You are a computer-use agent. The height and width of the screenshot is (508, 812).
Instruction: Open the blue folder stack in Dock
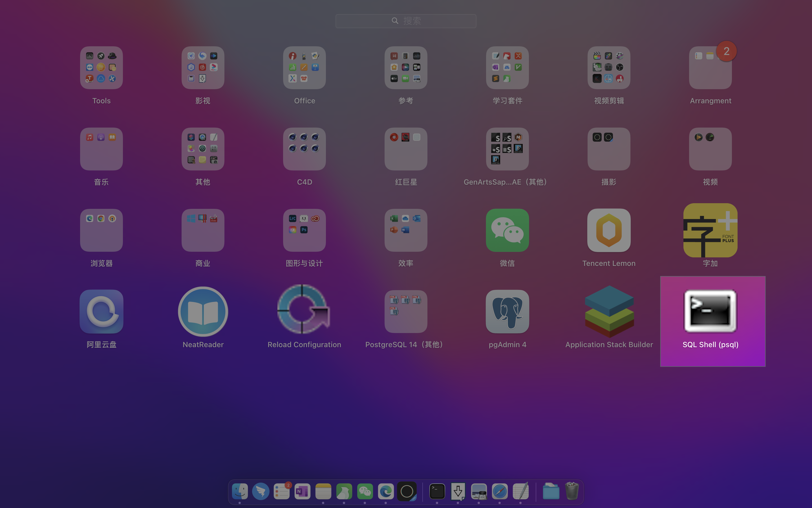(x=551, y=491)
